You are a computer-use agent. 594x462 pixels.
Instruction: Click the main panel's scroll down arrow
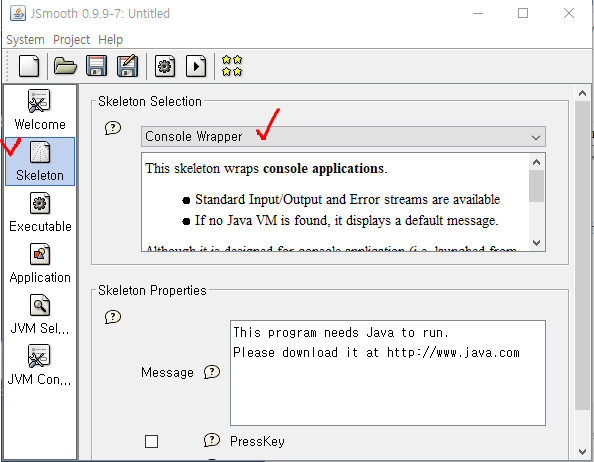point(583,451)
